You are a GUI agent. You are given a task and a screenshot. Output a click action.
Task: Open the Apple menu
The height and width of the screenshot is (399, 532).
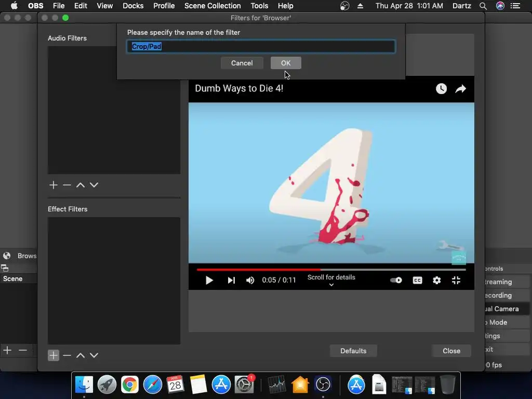point(14,6)
